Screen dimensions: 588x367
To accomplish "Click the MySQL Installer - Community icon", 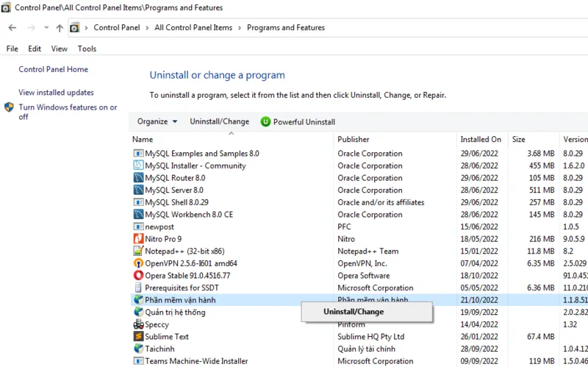I will [x=139, y=165].
